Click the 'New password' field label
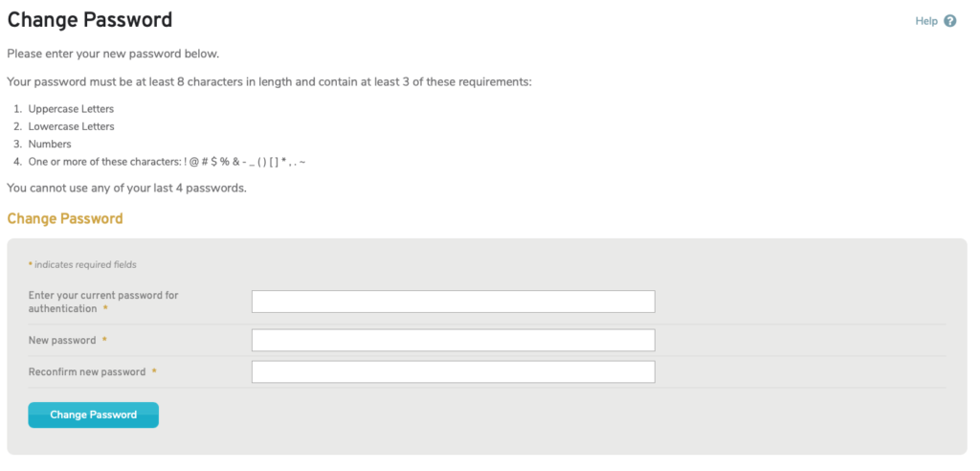This screenshot has width=980, height=471. (x=62, y=340)
